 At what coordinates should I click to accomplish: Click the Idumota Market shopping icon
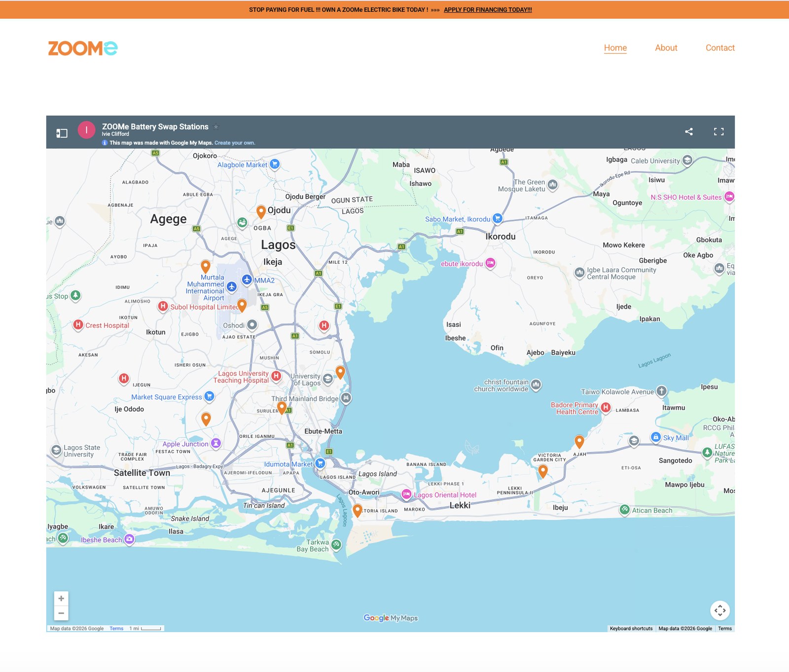click(320, 463)
